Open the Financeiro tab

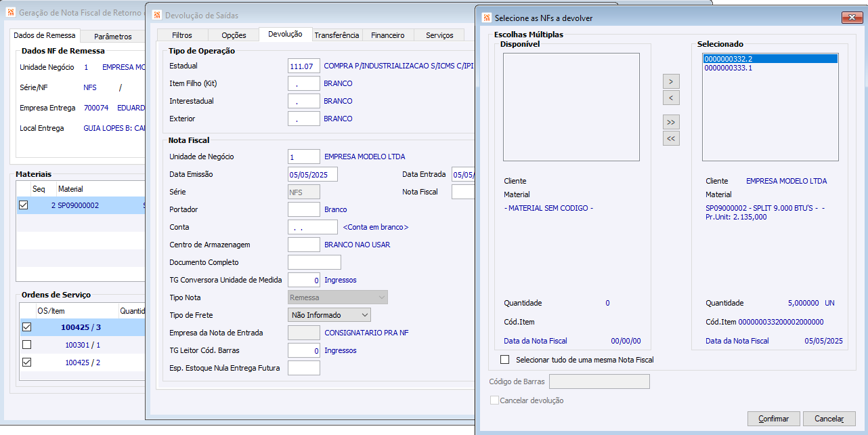[388, 35]
